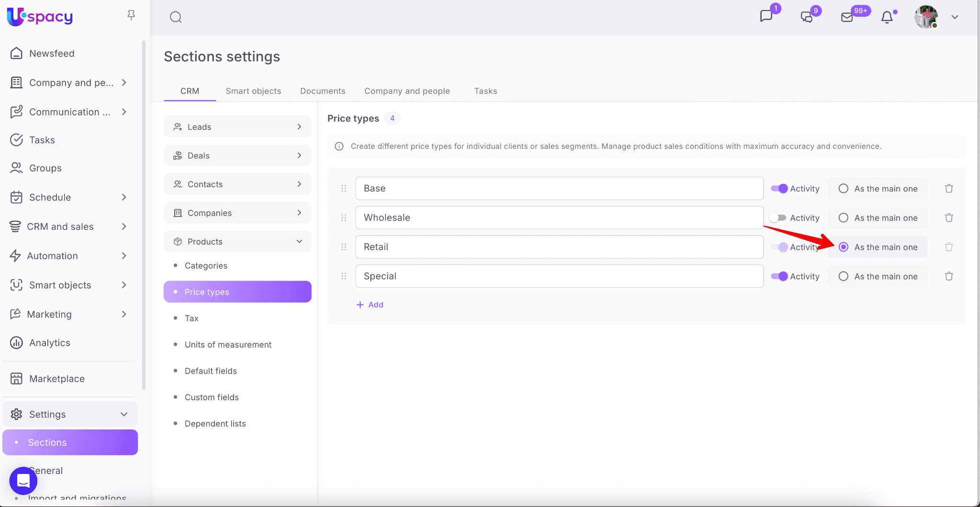Image resolution: width=980 pixels, height=507 pixels.
Task: Disable Activity switch for Base
Action: tap(779, 189)
